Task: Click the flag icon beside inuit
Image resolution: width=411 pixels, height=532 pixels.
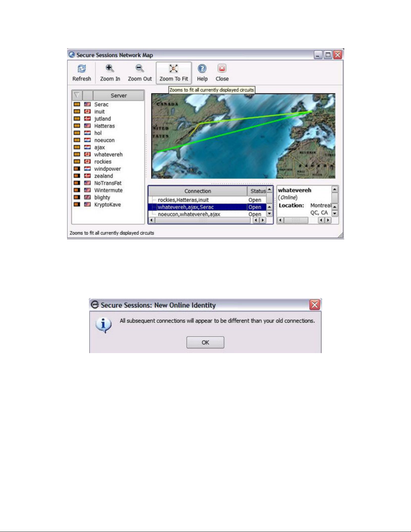Action: (87, 111)
